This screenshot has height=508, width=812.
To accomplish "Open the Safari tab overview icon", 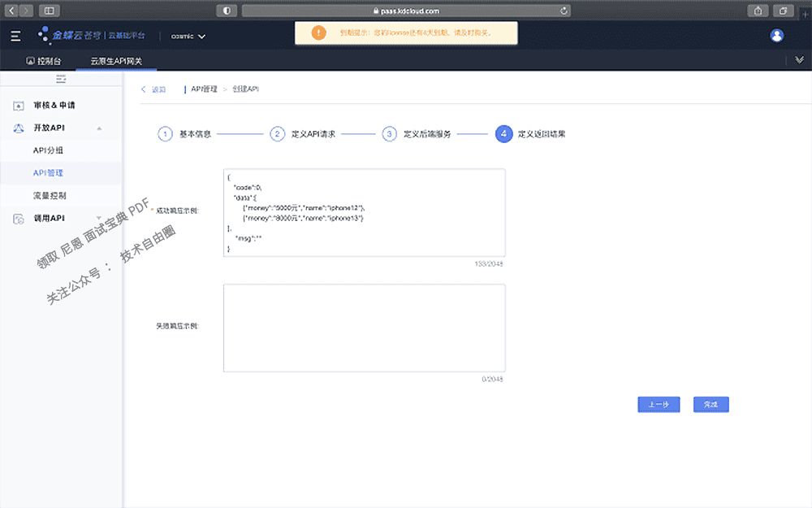I will 784,10.
